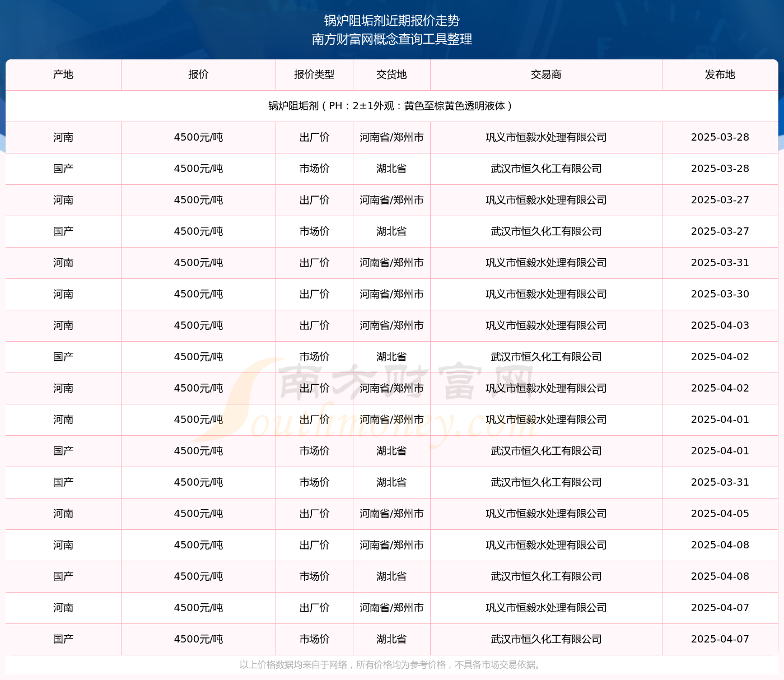Click date 2025-03-27 in the 河南 row

(720, 200)
